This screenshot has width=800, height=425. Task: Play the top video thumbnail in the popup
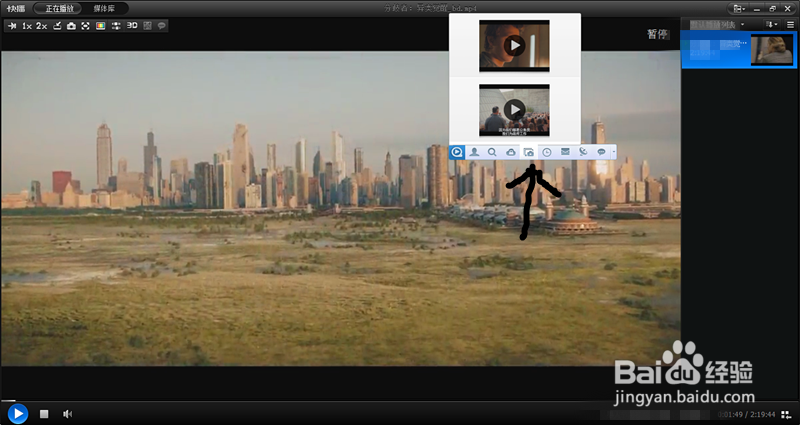(514, 46)
